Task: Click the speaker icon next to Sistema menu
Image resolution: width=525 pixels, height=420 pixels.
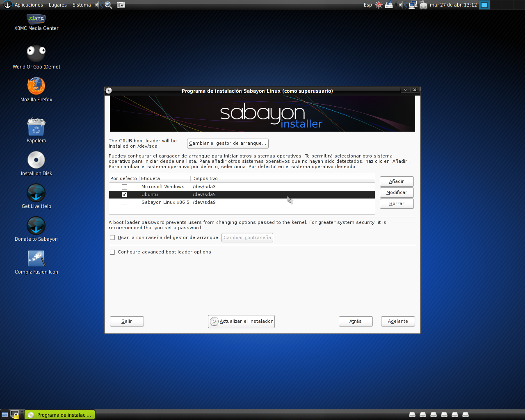Action: [x=99, y=5]
